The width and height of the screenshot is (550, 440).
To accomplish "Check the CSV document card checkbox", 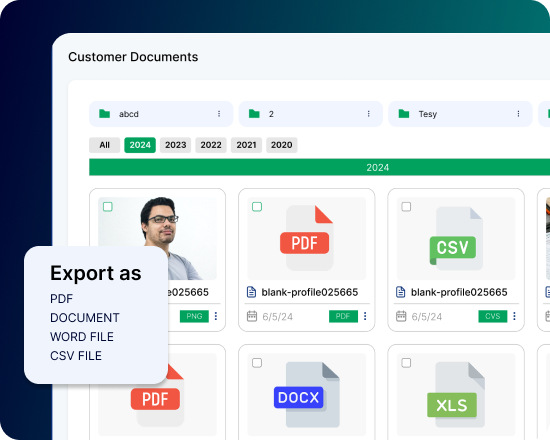I will (x=406, y=207).
